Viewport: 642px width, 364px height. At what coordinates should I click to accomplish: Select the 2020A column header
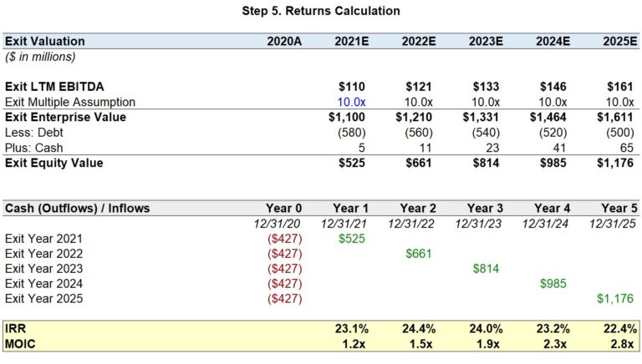[x=284, y=40]
